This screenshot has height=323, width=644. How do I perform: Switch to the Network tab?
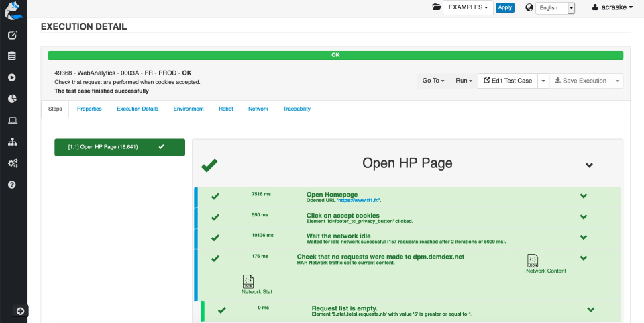[258, 109]
